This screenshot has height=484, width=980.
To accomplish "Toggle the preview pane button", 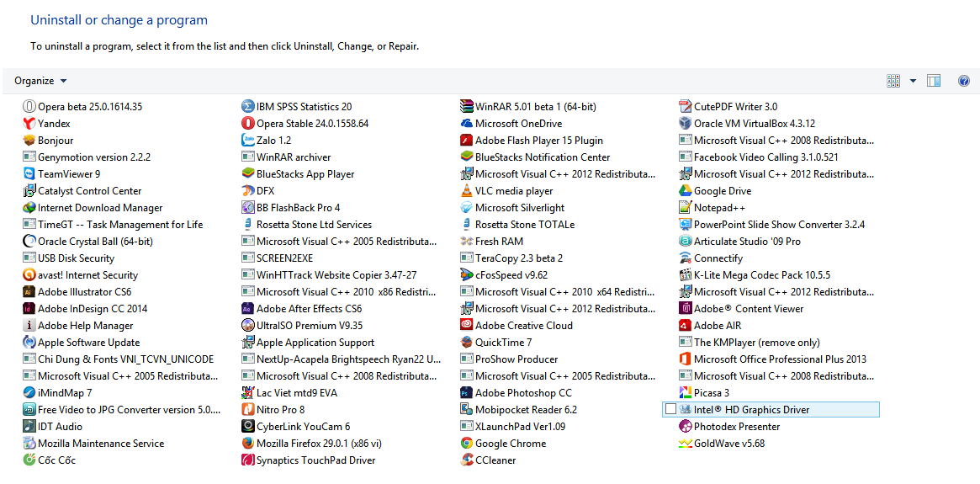I will (x=934, y=82).
